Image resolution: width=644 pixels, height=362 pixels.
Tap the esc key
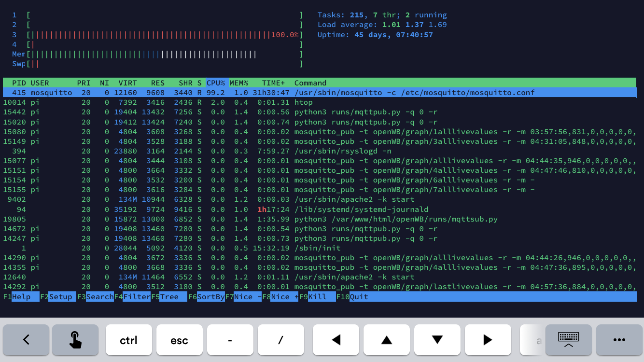[180, 340]
